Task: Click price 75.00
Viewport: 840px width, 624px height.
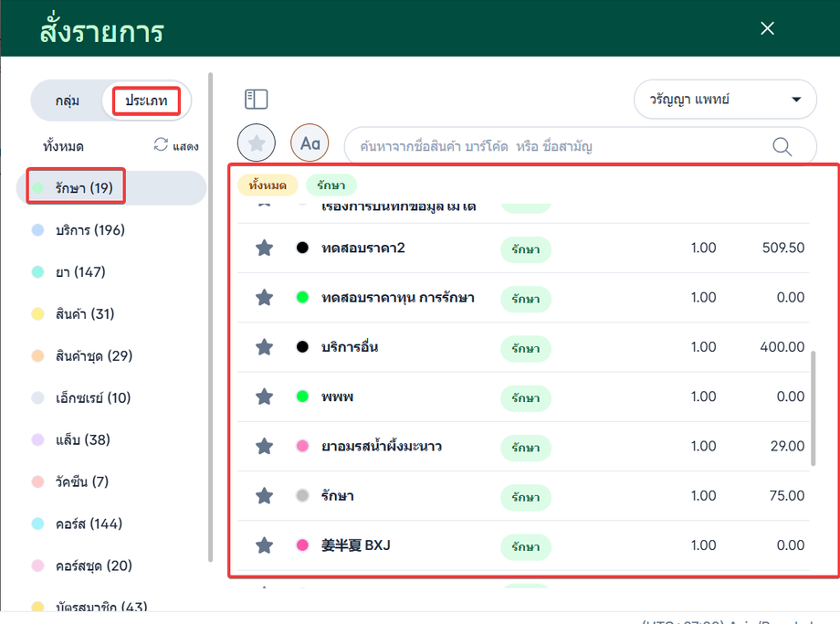Action: pyautogui.click(x=787, y=496)
